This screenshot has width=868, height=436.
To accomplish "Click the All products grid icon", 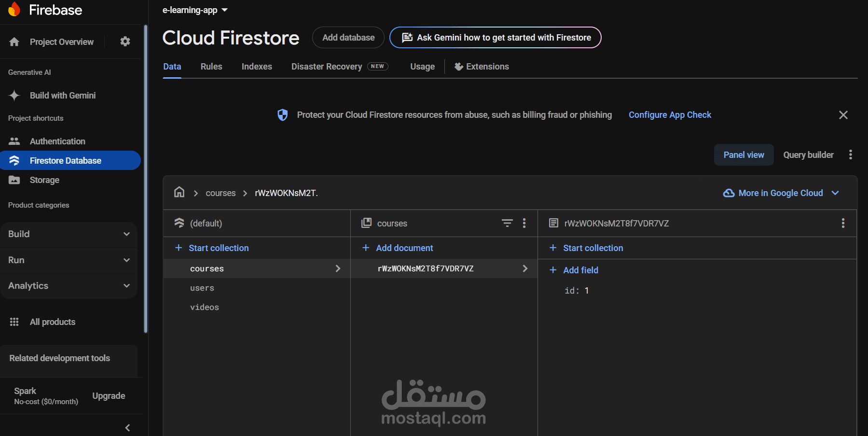I will point(14,322).
